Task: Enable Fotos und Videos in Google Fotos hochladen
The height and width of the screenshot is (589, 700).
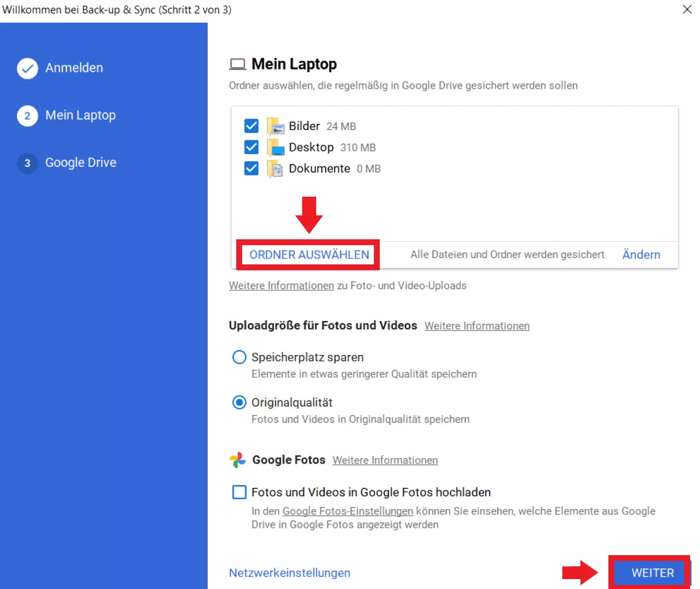Action: [x=239, y=492]
